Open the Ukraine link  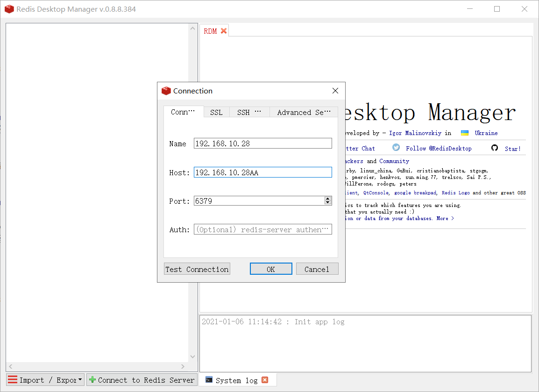(x=486, y=133)
